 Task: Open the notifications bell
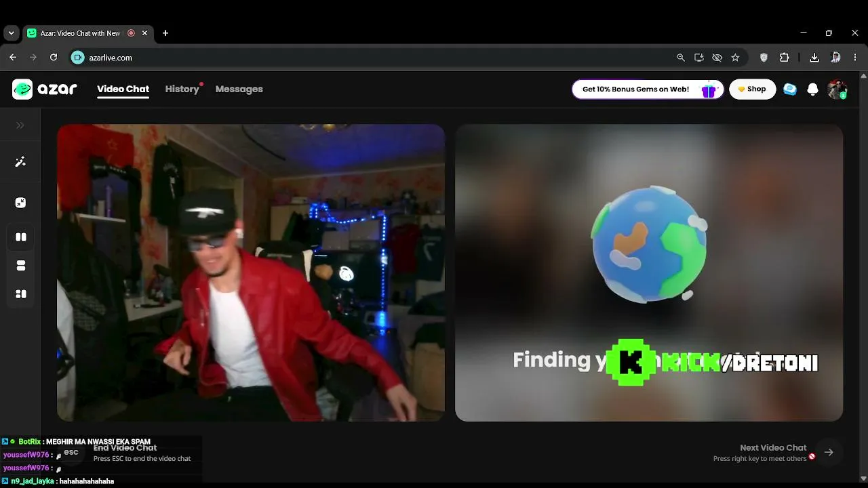813,89
